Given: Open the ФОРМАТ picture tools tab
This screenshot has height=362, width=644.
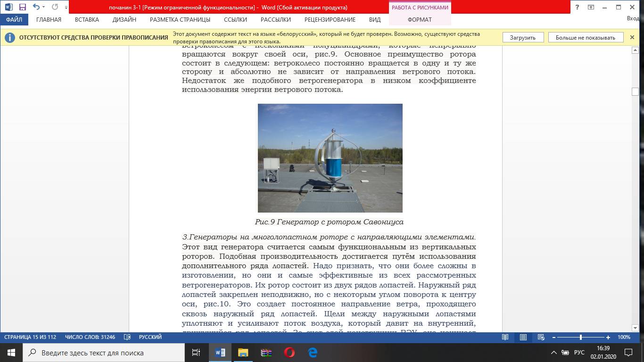Looking at the screenshot, I should pos(420,19).
